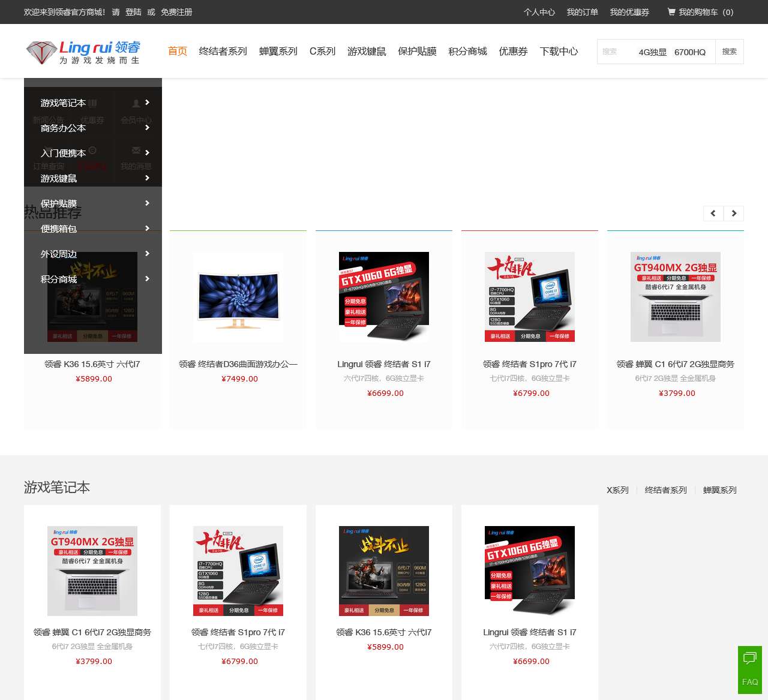Image resolution: width=768 pixels, height=700 pixels.
Task: Open 终结者 S1pro title in 游戏笔记本 section
Action: tap(238, 632)
